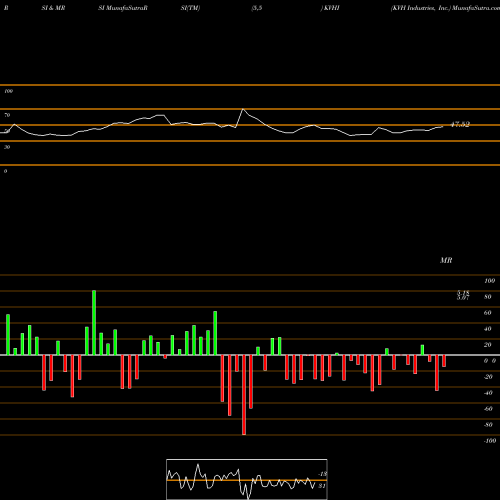Click the tallest green MR bar
This screenshot has height=500, width=500.
point(94,323)
